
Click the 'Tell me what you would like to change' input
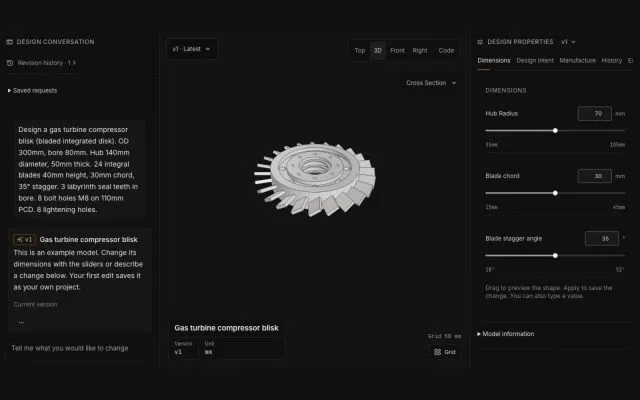pos(80,348)
